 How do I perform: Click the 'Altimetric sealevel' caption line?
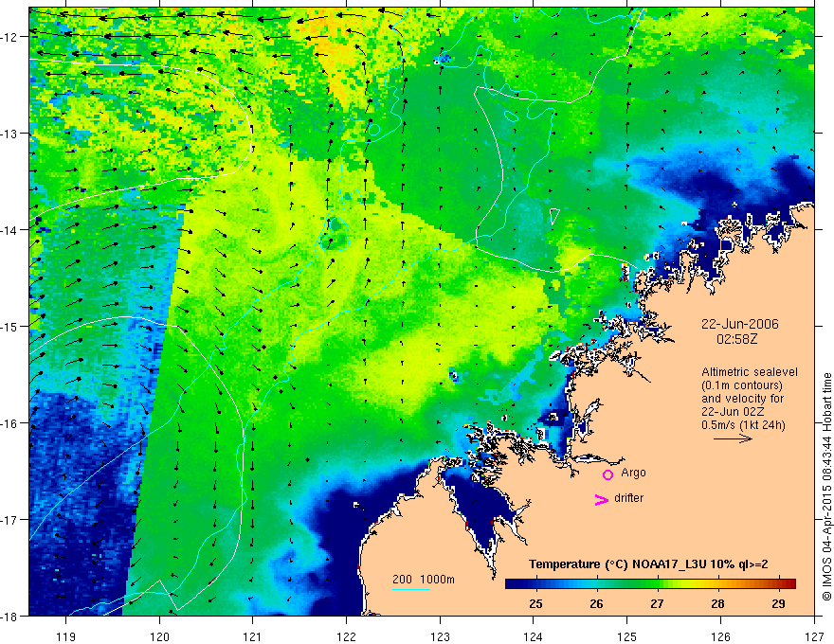click(x=750, y=372)
